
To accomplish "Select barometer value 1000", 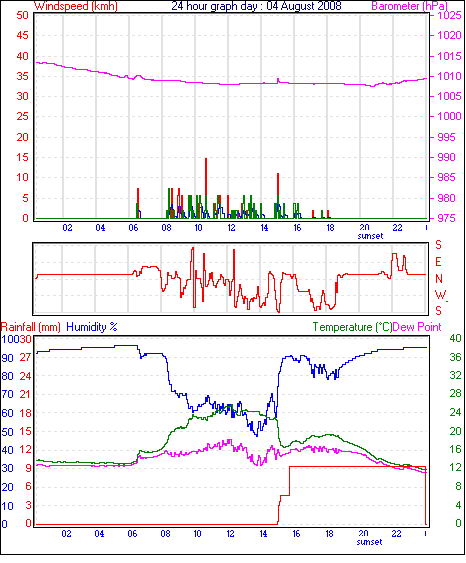I will pyautogui.click(x=449, y=116).
